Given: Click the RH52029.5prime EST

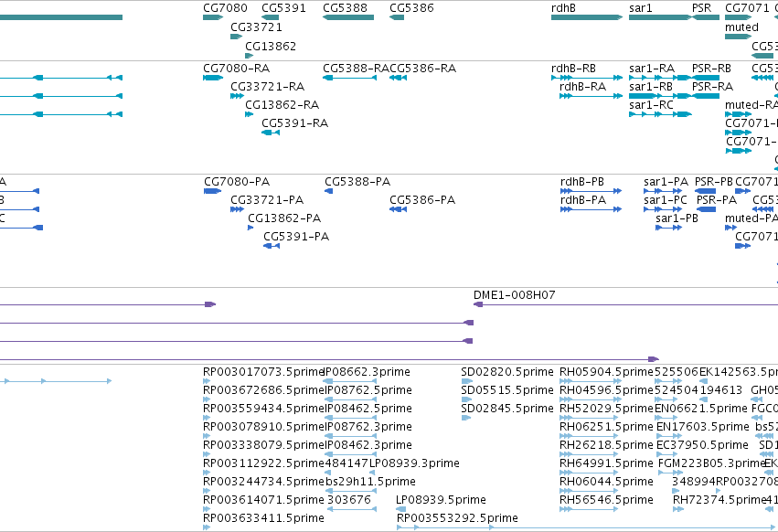Looking at the screenshot, I should coord(590,418).
